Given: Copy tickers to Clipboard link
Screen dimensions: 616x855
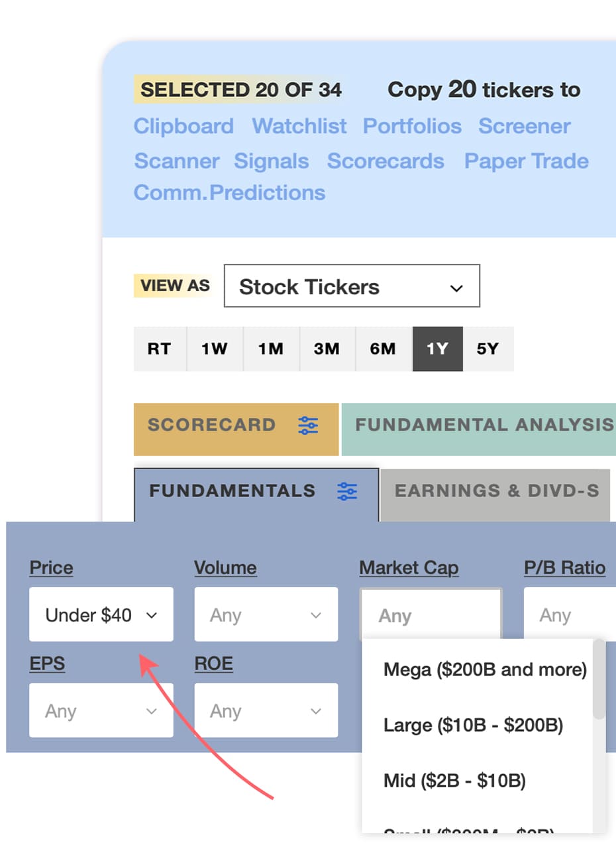Looking at the screenshot, I should [183, 126].
